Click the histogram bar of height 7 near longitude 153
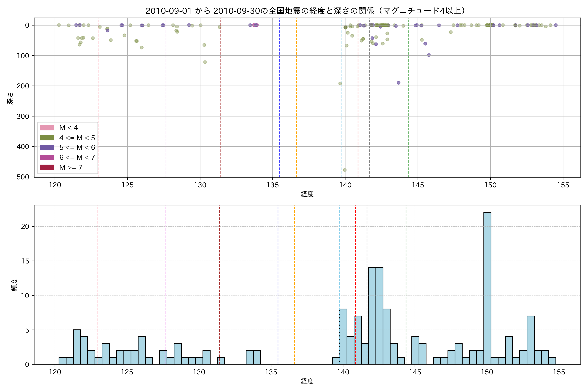Image resolution: width=588 pixels, height=392 pixels. click(531, 340)
